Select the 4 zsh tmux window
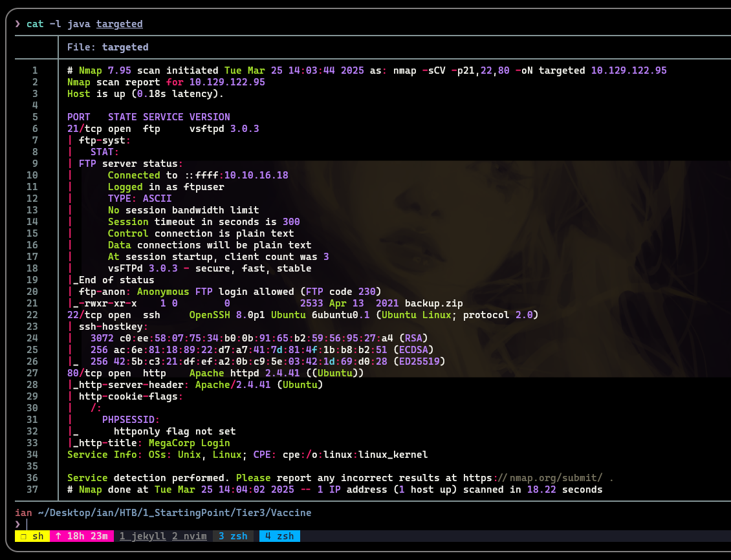731x560 pixels. point(279,536)
